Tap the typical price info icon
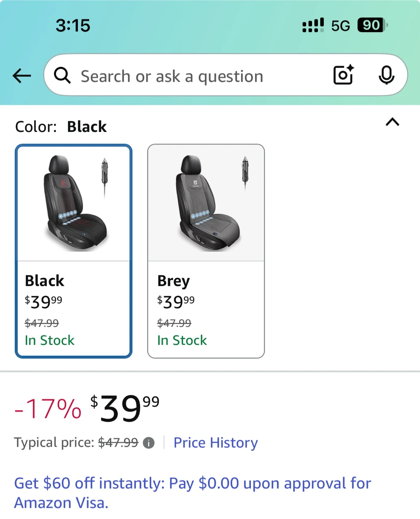 click(x=149, y=443)
